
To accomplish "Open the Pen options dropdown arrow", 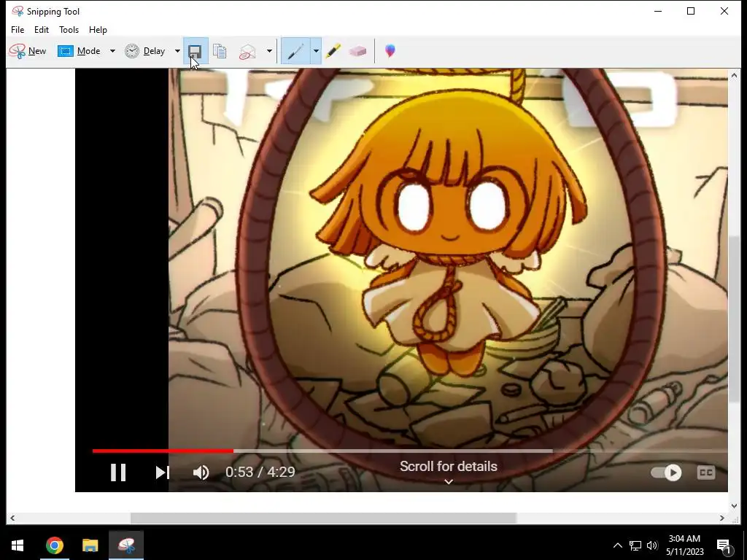I will pos(316,51).
